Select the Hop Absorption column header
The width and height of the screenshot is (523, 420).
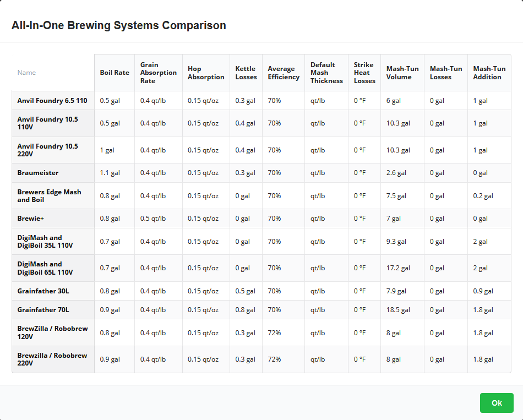click(206, 73)
